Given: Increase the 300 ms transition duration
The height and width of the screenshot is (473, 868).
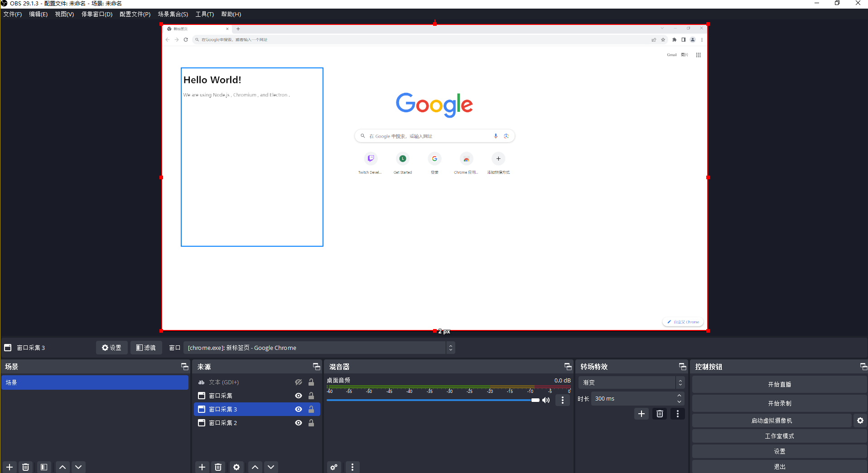Looking at the screenshot, I should coord(679,396).
